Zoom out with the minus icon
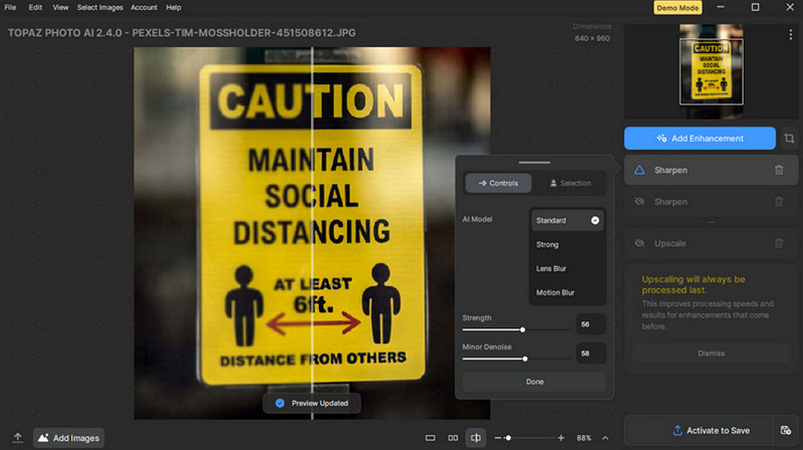 click(497, 438)
